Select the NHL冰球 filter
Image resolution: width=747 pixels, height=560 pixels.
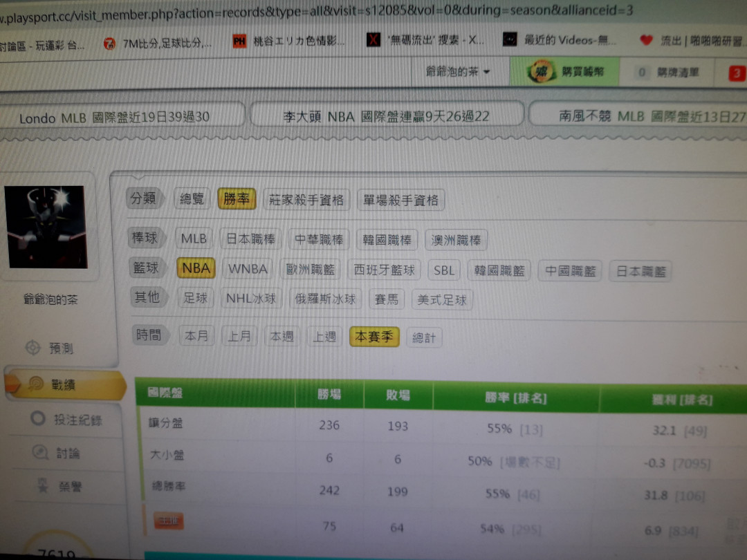tap(251, 299)
